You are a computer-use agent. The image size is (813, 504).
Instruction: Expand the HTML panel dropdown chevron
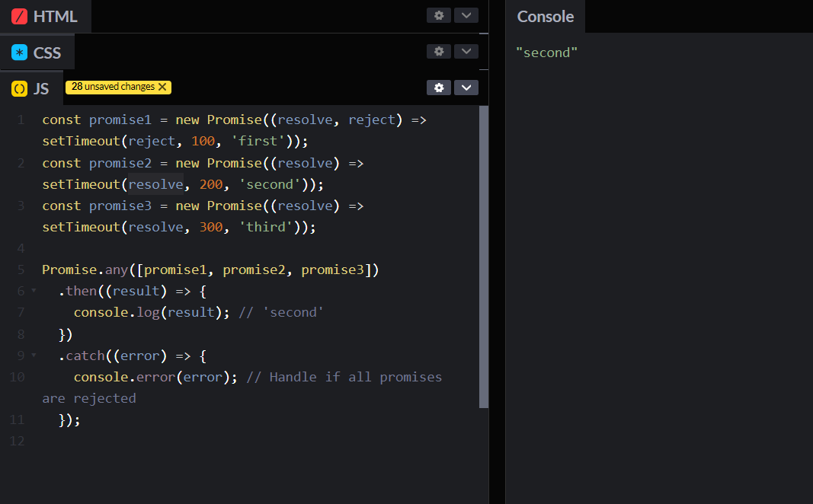pyautogui.click(x=466, y=15)
